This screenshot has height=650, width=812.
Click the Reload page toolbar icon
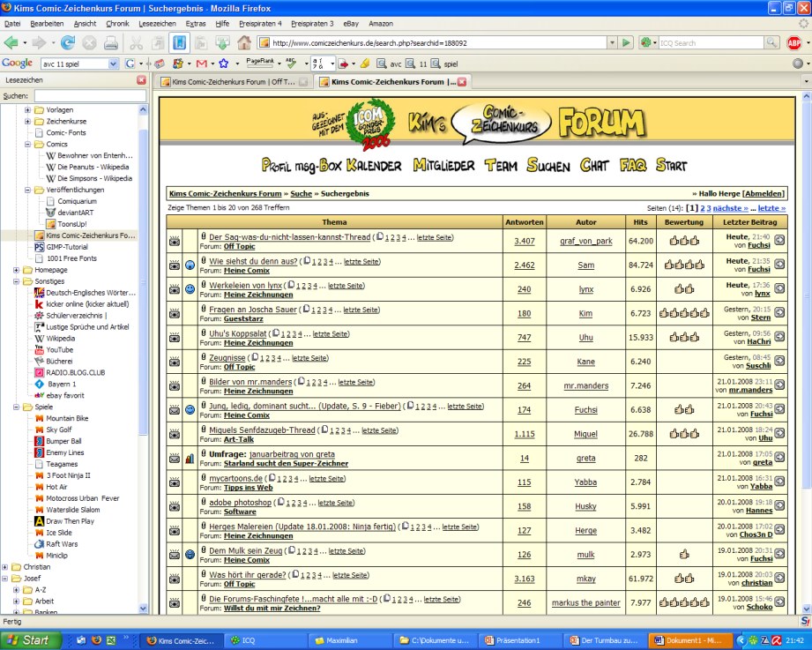pos(67,42)
